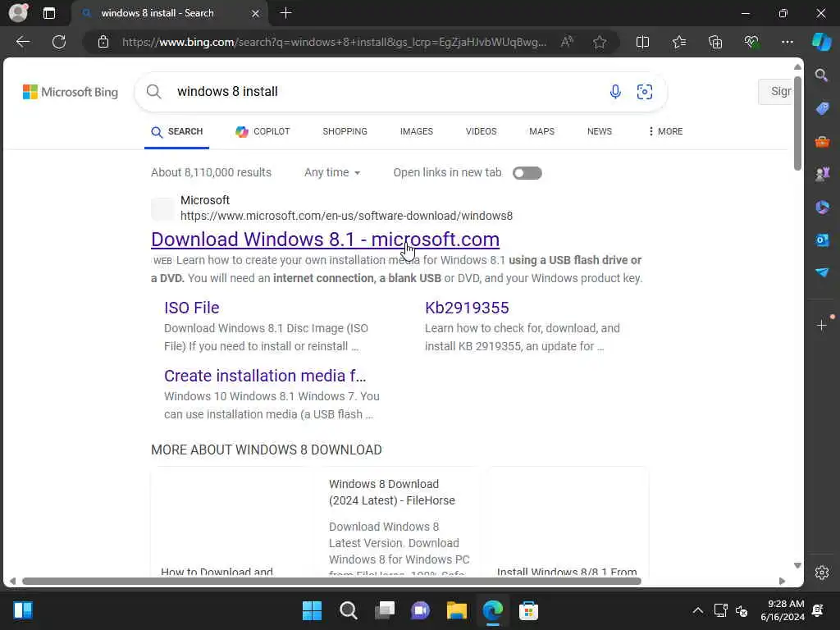840x630 pixels.
Task: Close the 'windows 8 install - Search' tab
Action: (x=256, y=13)
